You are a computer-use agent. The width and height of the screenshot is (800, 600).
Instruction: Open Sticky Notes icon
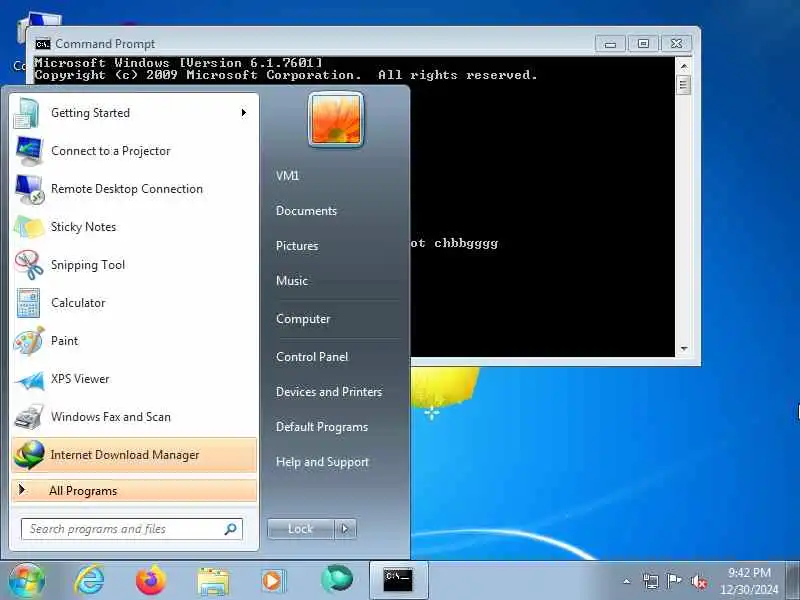click(x=29, y=227)
